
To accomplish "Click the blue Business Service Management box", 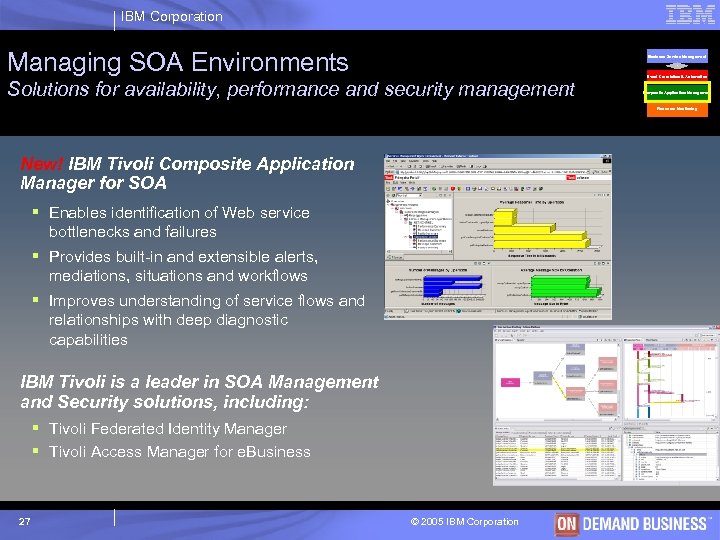I will 677,56.
